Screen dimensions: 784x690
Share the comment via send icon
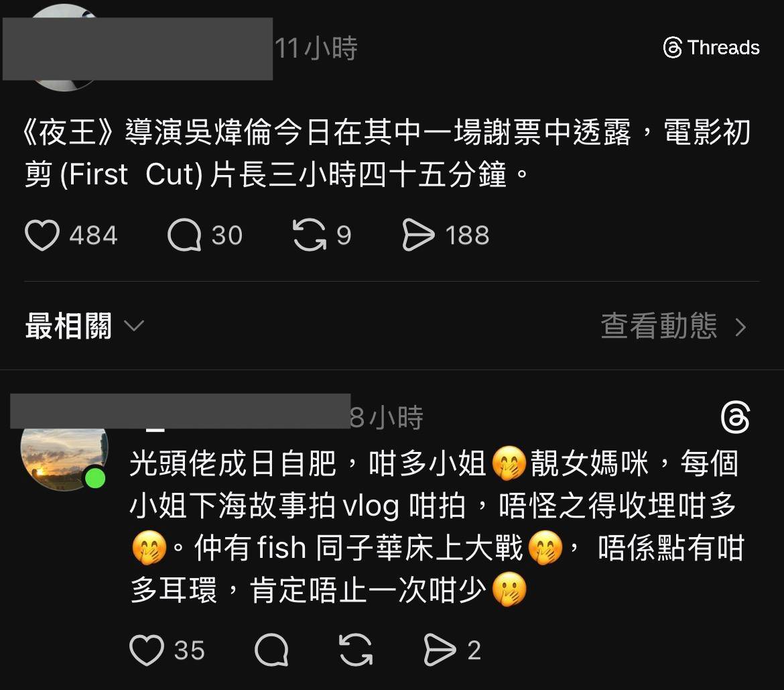click(x=440, y=650)
